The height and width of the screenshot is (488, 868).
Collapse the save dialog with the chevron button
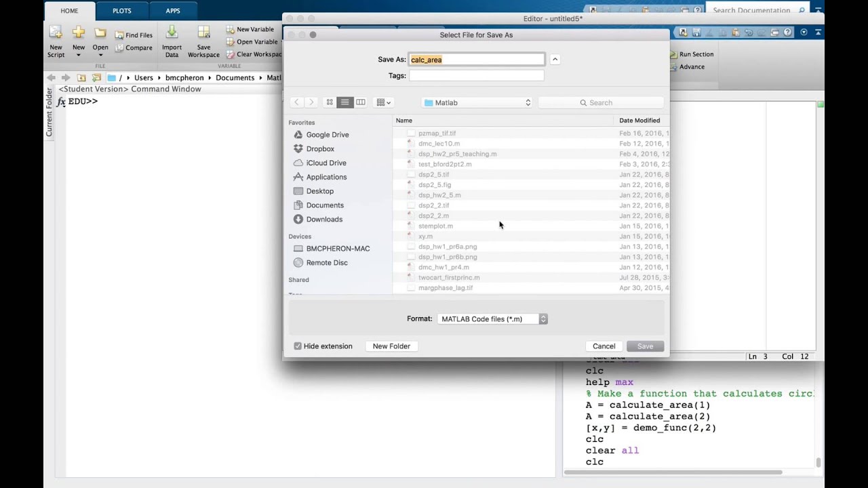click(x=555, y=60)
